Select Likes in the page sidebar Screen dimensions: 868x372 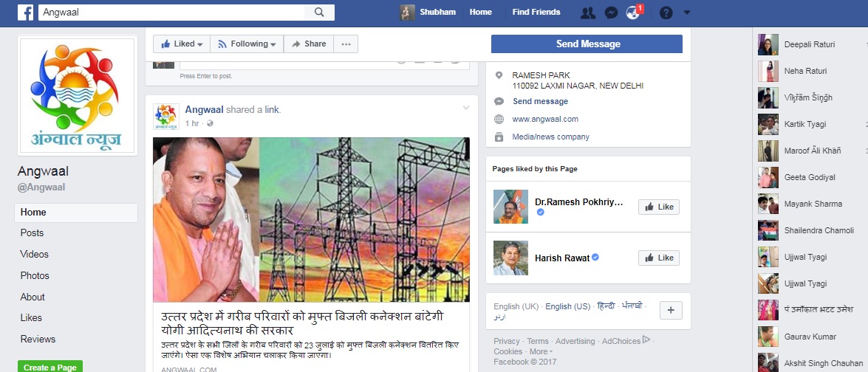31,318
